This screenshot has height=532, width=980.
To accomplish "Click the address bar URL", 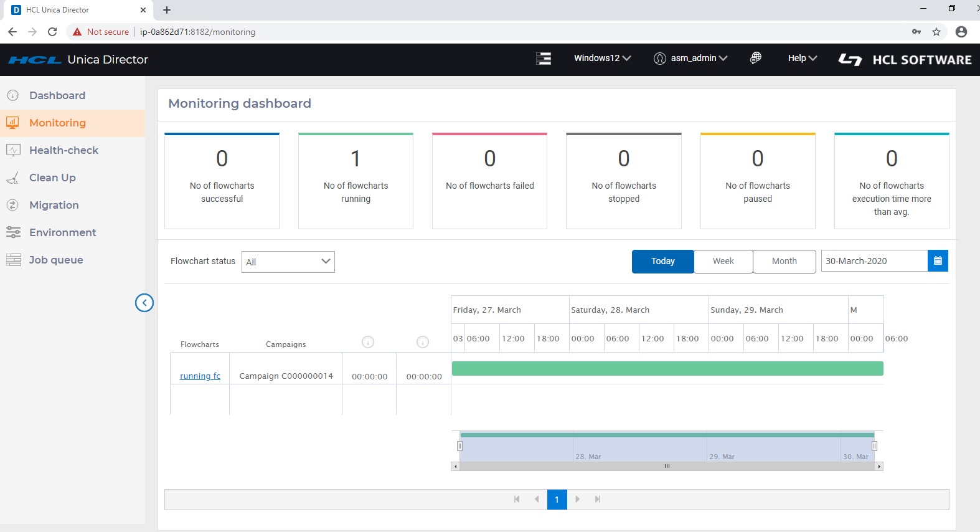I will [x=197, y=32].
